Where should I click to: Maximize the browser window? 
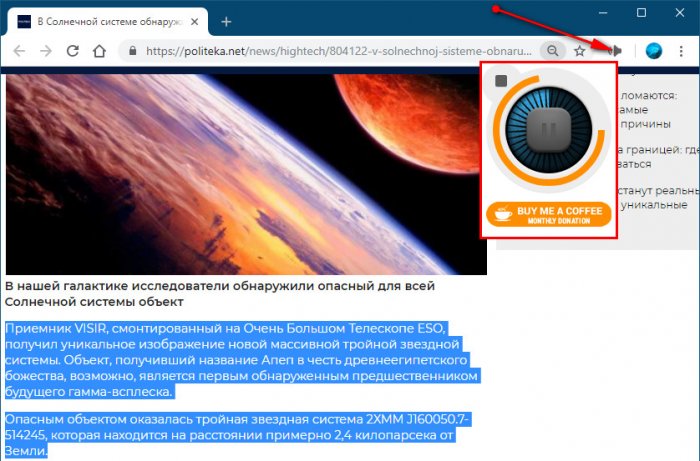pos(642,13)
